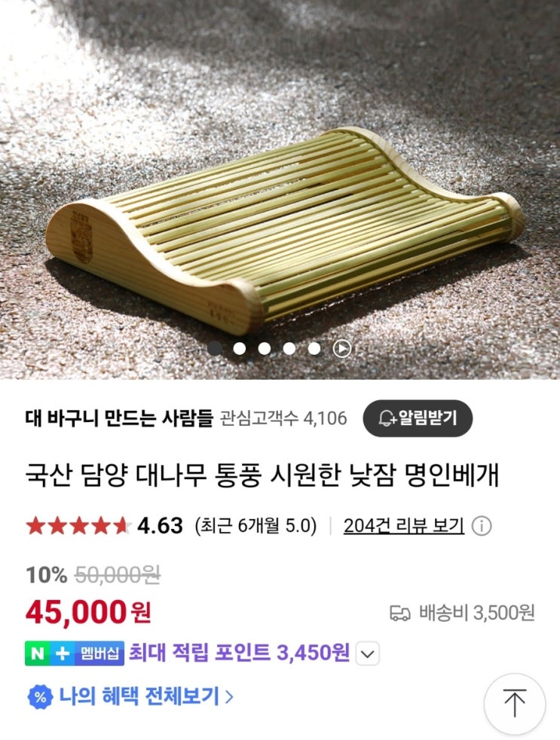
Task: Tap the 알림받기 notification button
Action: coord(418,418)
